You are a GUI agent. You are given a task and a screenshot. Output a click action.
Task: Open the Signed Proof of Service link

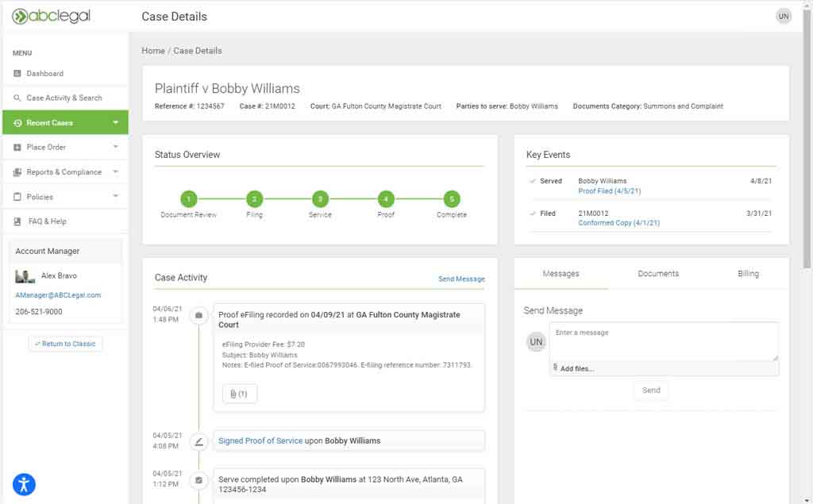(x=260, y=441)
